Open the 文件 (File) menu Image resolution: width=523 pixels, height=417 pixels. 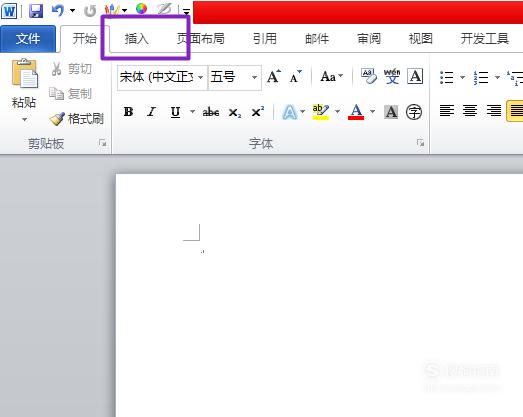28,39
